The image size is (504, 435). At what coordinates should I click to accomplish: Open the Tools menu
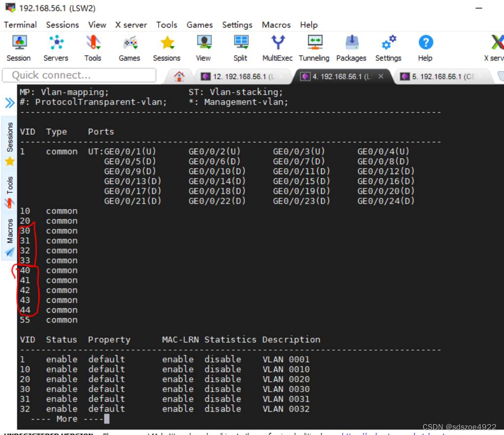[x=167, y=25]
